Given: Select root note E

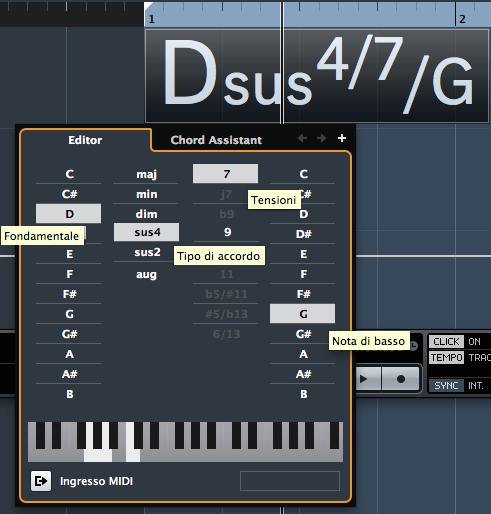Looking at the screenshot, I should coord(69,254).
